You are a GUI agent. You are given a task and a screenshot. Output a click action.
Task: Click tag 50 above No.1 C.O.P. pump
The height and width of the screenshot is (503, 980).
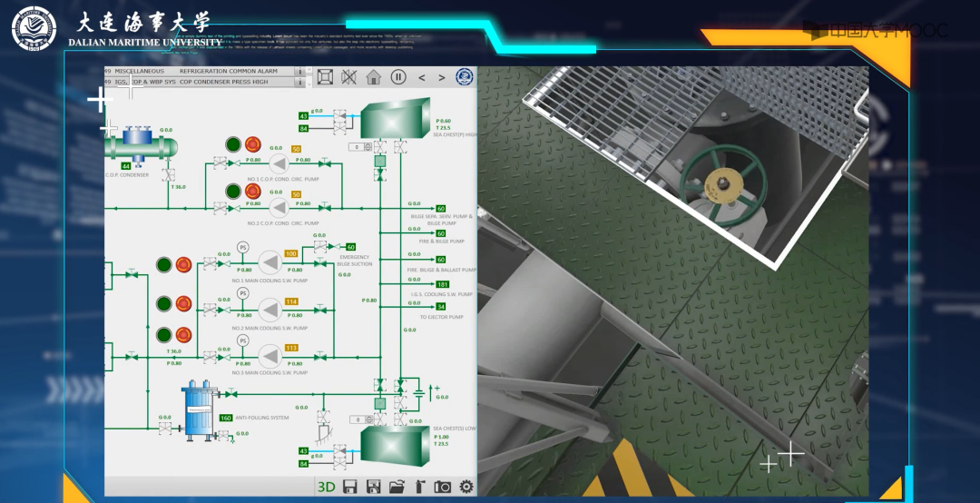click(x=296, y=150)
